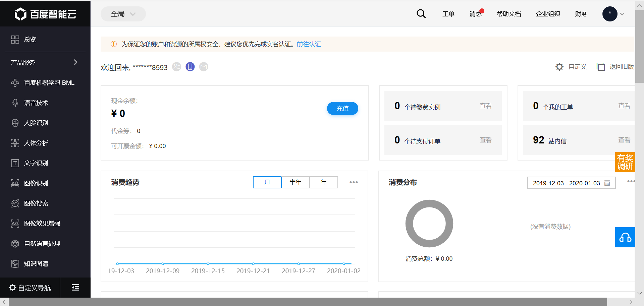
Task: Click the 充值 recharge button
Action: click(x=342, y=108)
